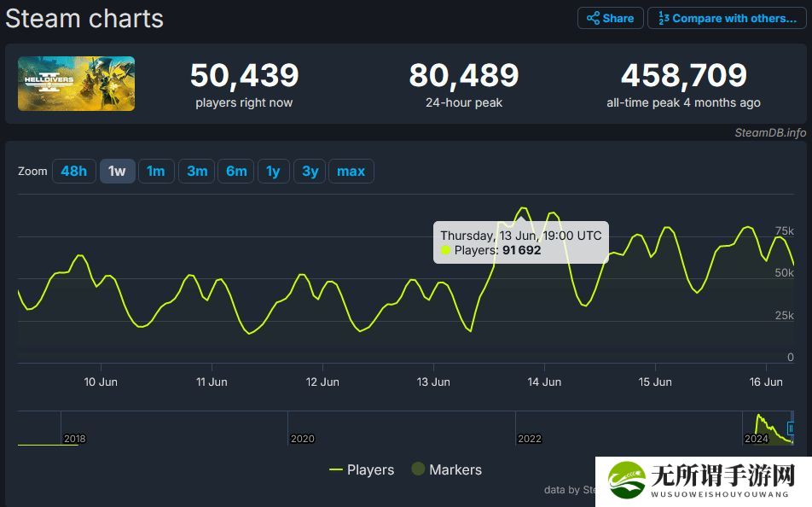Choose the max zoom option
Viewport: 812px width, 507px height.
351,171
